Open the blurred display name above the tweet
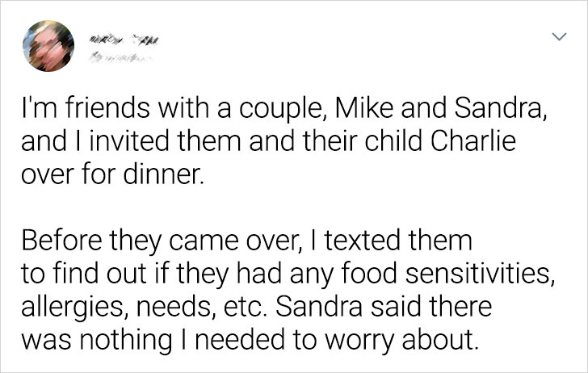The image size is (588, 373). pos(124,39)
